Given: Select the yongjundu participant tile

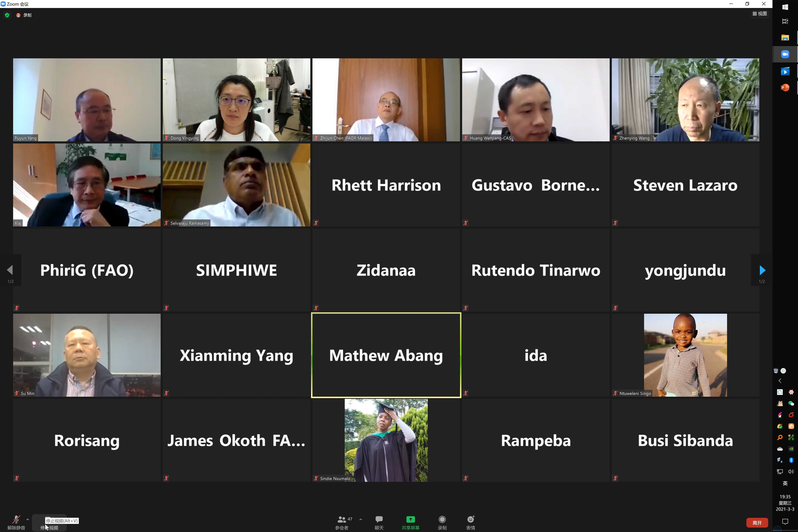Looking at the screenshot, I should click(685, 270).
